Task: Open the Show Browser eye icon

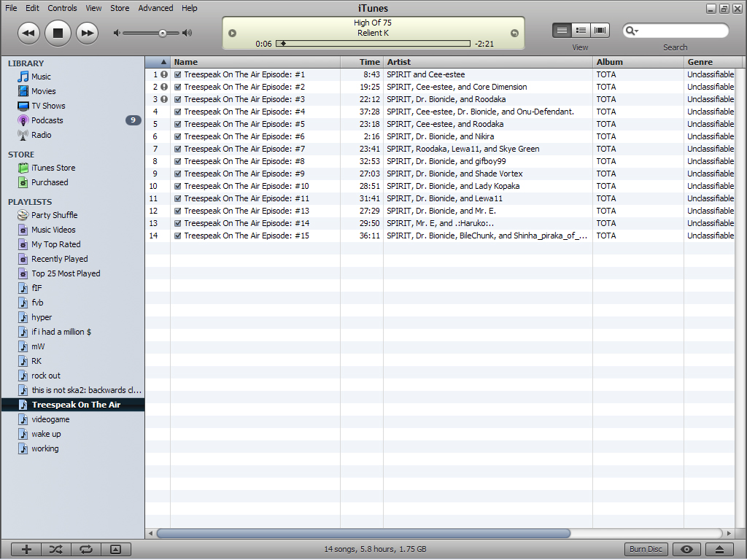Action: coord(685,549)
